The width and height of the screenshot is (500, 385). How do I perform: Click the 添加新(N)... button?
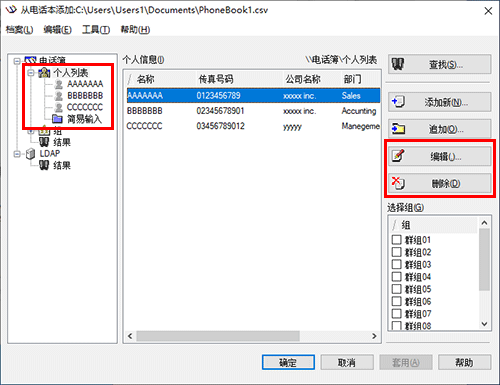tap(439, 102)
